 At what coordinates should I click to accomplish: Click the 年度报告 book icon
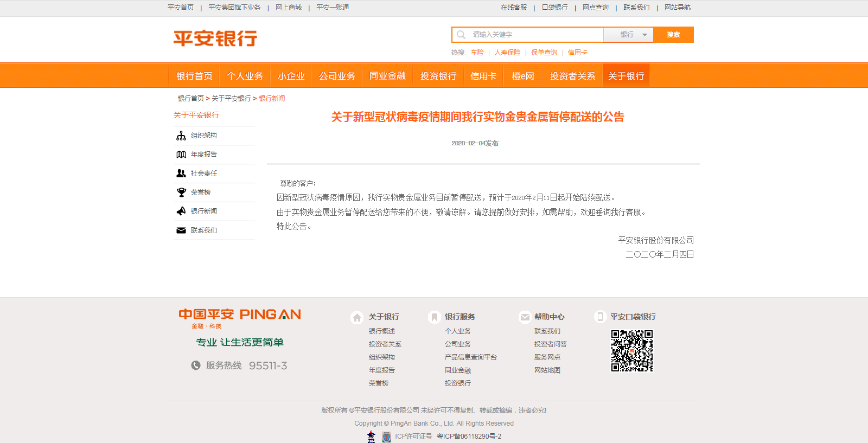(181, 155)
